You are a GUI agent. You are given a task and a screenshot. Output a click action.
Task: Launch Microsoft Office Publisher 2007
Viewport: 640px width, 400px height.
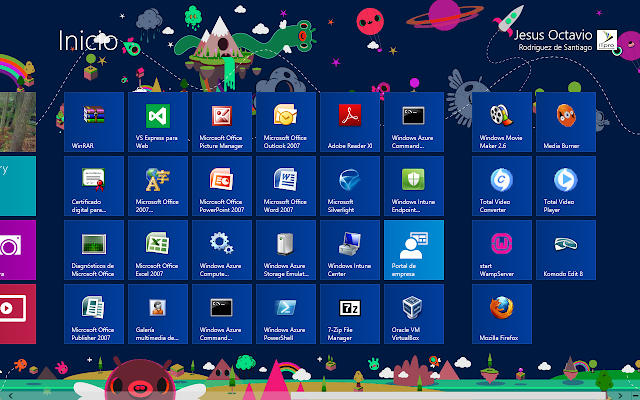click(94, 314)
